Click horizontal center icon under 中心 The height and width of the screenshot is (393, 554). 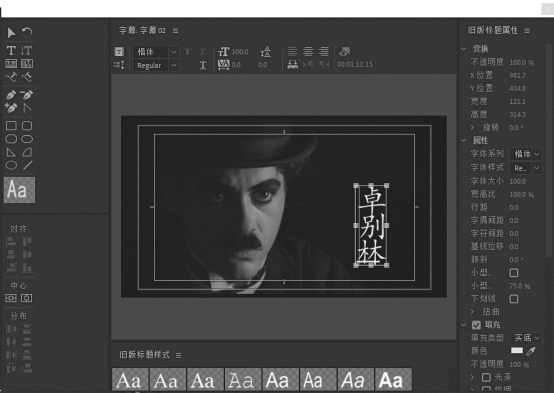pos(11,298)
